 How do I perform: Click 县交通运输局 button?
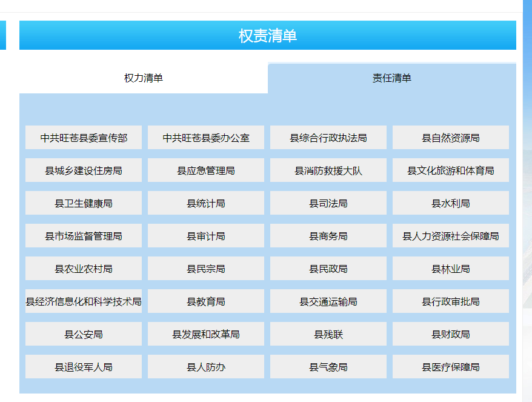point(328,301)
